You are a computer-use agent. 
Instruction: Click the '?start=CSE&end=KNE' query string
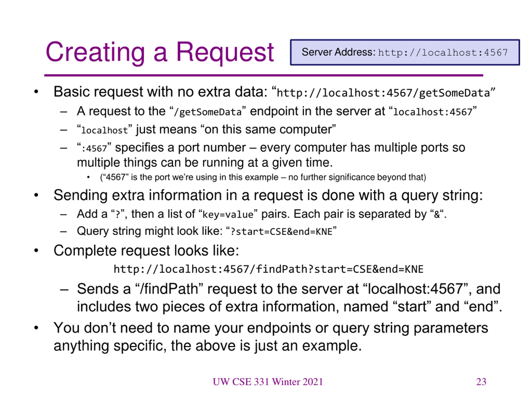pyautogui.click(x=281, y=232)
